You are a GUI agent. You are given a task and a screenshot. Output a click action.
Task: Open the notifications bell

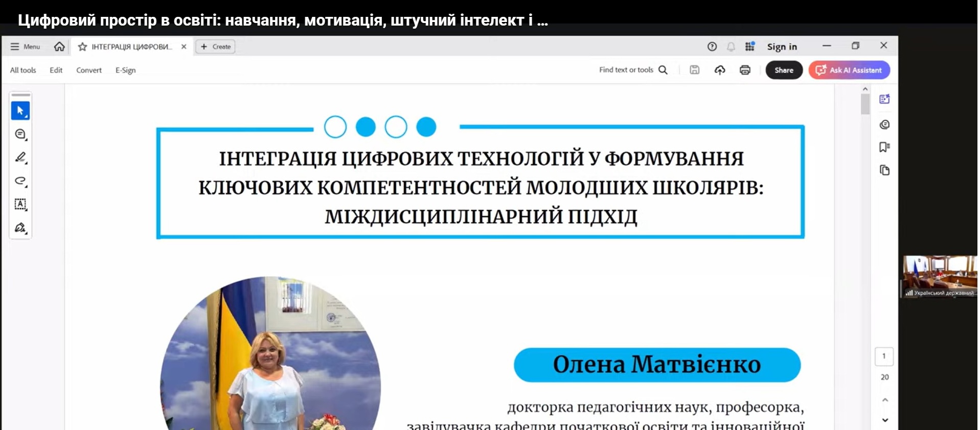click(731, 47)
